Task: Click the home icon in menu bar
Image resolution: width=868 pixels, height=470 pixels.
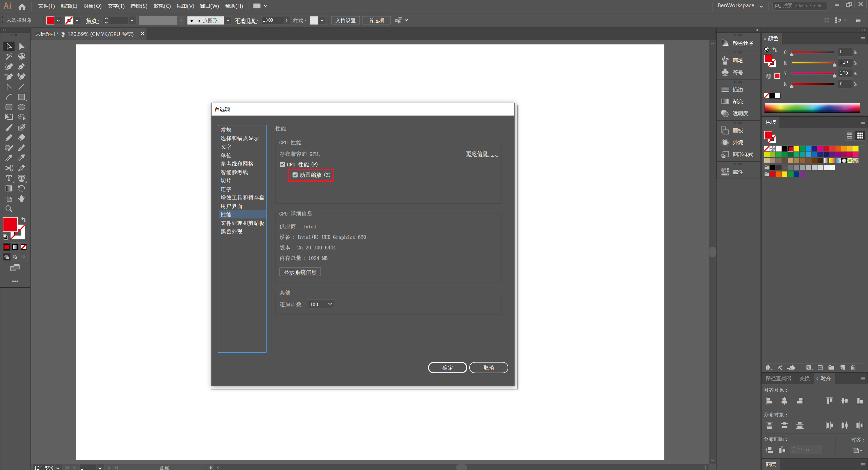Action: 22,6
